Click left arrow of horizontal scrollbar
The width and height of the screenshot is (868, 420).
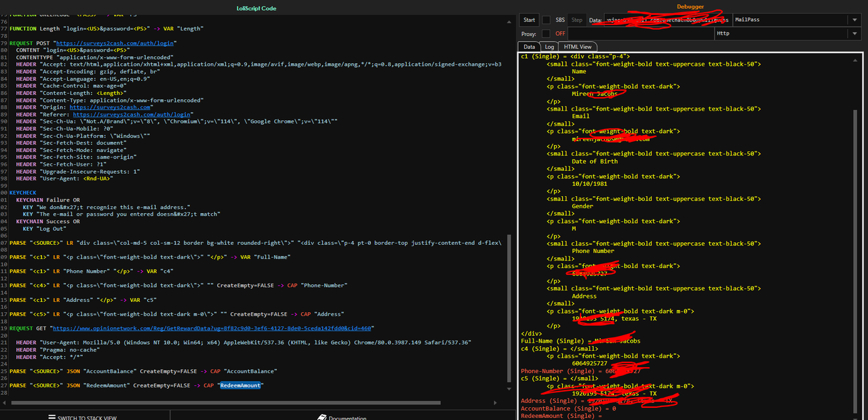click(5, 402)
